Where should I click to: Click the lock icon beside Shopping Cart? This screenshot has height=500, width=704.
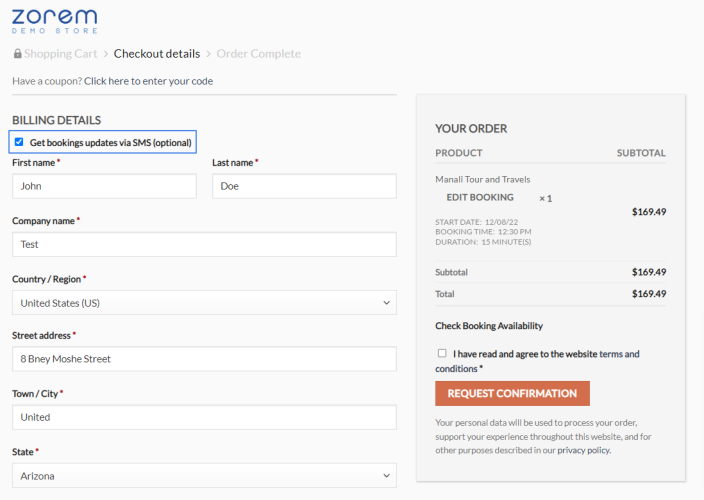tap(17, 54)
